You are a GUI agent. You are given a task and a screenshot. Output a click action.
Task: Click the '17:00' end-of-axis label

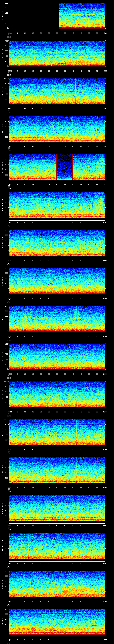click(105, 487)
